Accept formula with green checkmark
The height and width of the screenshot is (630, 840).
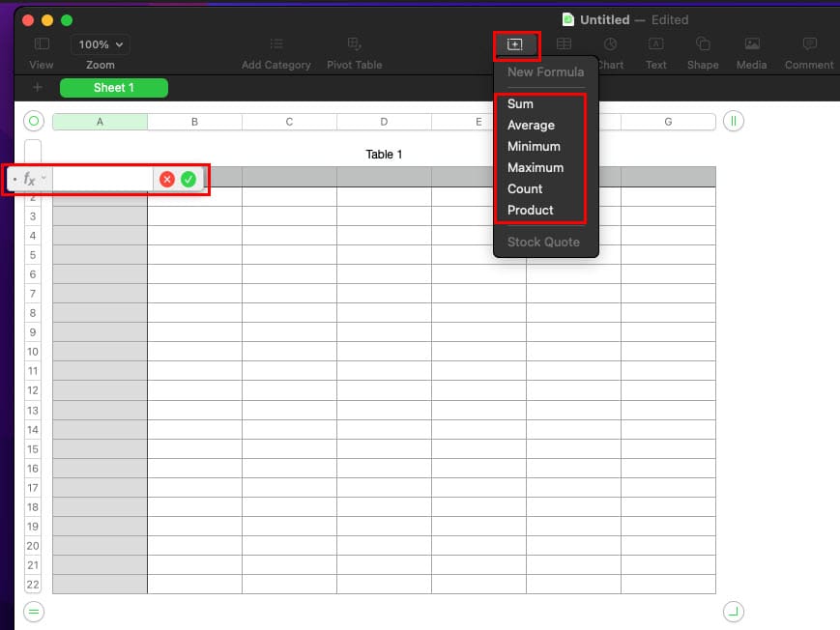[188, 180]
